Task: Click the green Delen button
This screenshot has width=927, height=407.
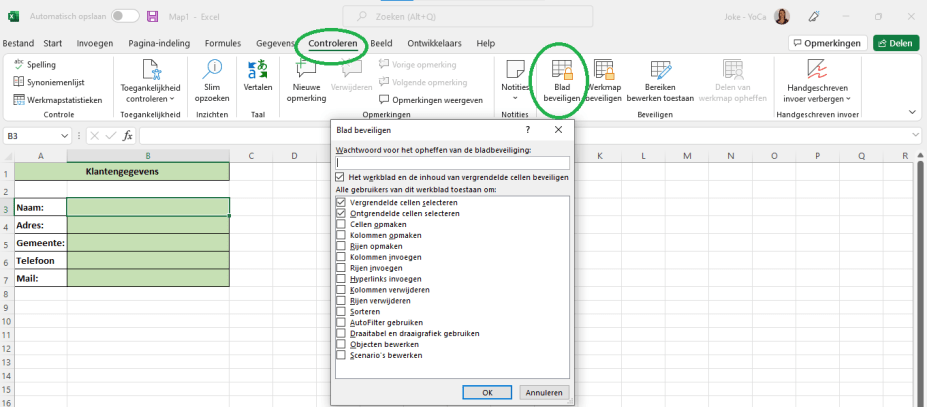Action: pos(896,43)
